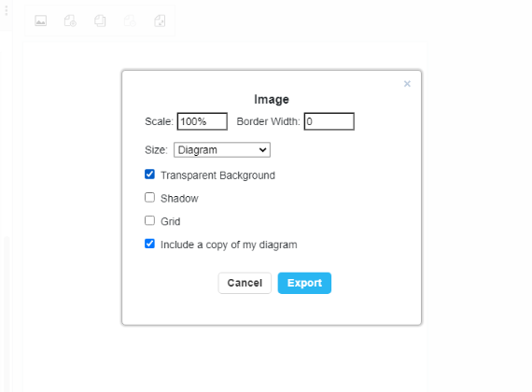532x392 pixels.
Task: Click the Cancel button
Action: pyautogui.click(x=245, y=283)
